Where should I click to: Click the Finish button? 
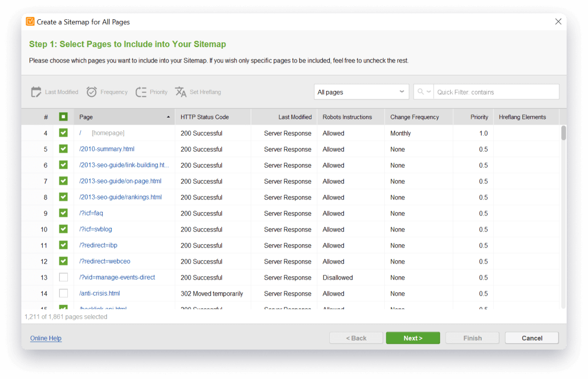point(473,338)
